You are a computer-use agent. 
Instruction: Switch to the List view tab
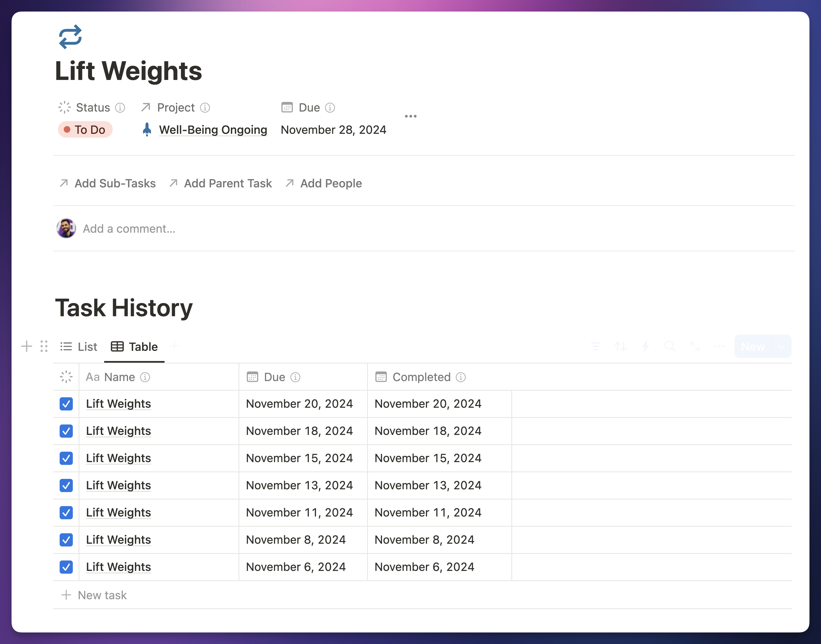pos(79,346)
